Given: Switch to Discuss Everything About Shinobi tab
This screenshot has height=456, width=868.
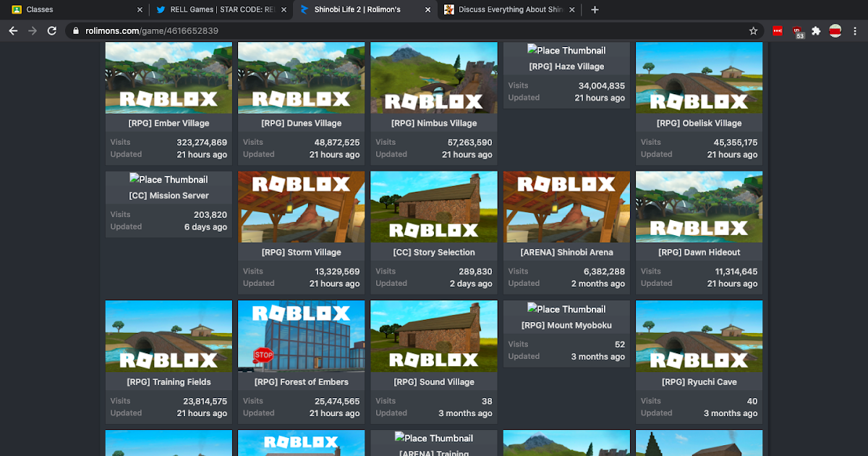Looking at the screenshot, I should coord(509,9).
